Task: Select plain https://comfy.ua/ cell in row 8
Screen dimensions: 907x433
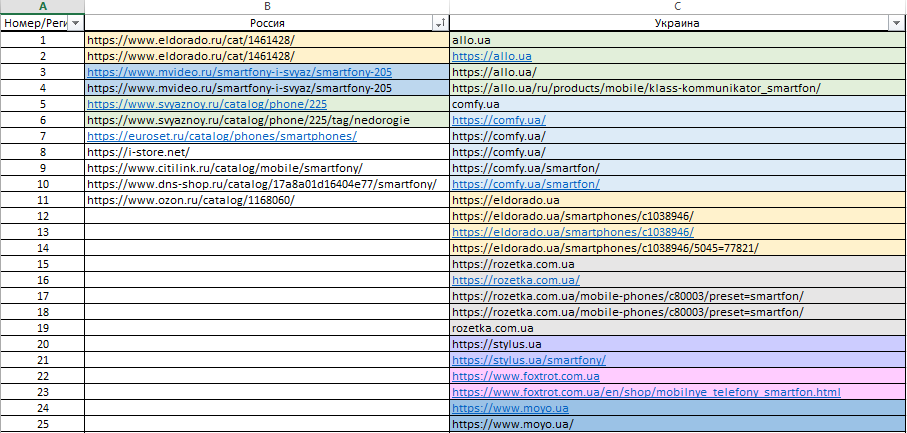Action: click(677, 152)
